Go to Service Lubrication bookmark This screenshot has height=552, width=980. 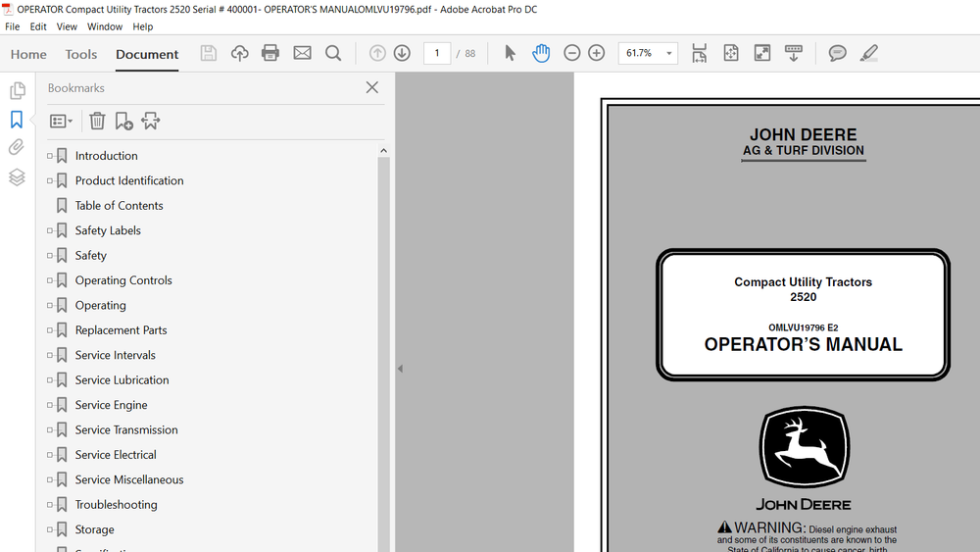click(x=122, y=380)
